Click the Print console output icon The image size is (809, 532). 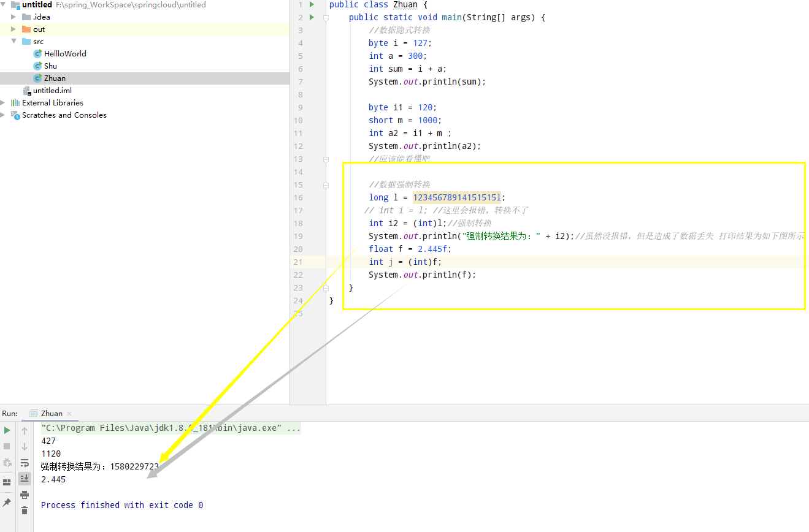click(25, 495)
